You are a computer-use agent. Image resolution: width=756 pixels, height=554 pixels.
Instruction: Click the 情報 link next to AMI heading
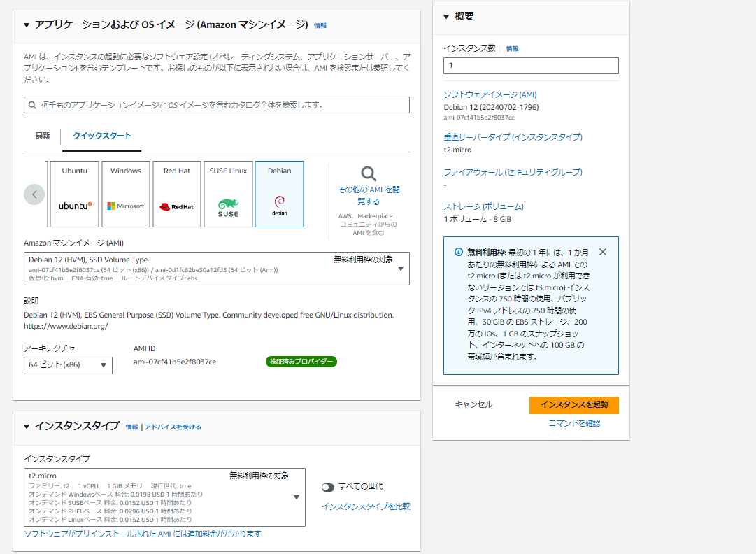coord(320,26)
